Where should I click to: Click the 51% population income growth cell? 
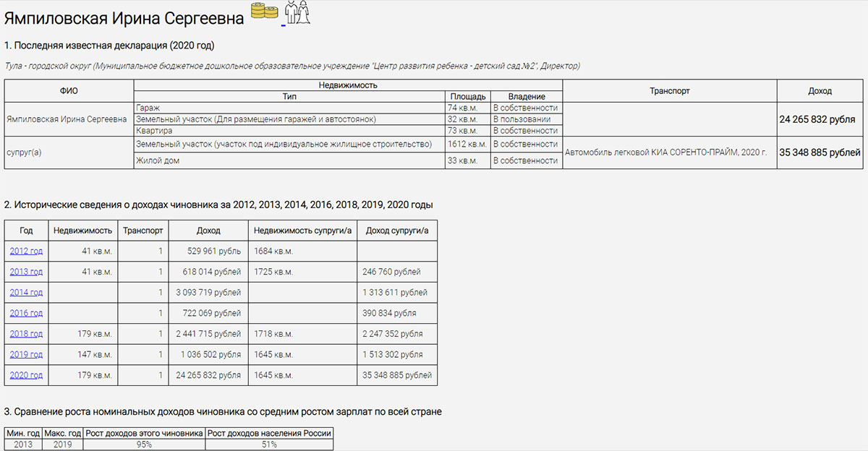point(269,444)
